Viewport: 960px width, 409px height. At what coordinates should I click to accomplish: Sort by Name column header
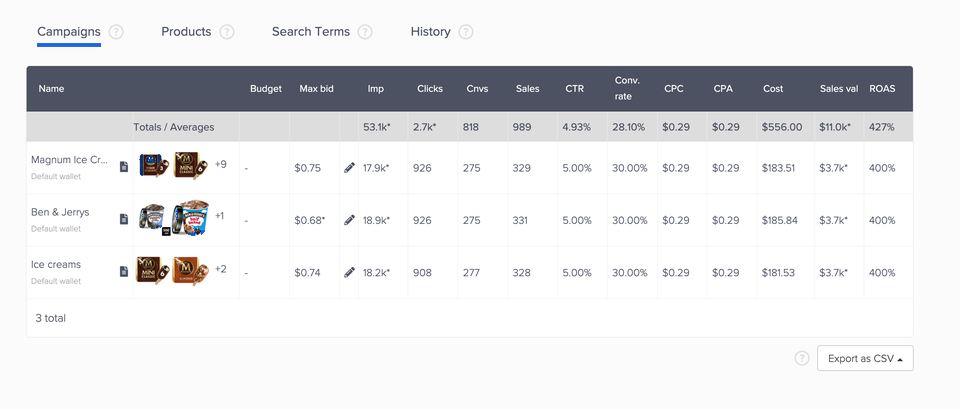51,89
